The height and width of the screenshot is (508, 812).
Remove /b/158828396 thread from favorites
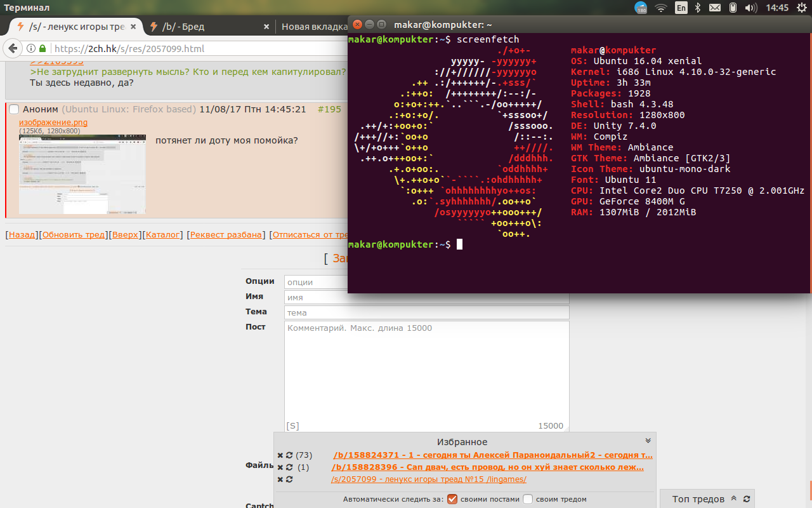point(280,467)
